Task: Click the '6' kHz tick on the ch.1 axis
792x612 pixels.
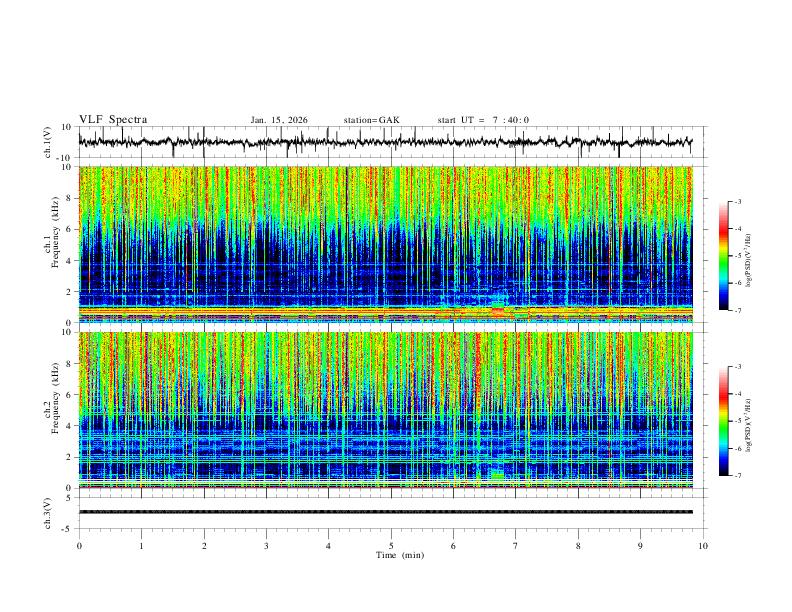Action: coord(69,229)
